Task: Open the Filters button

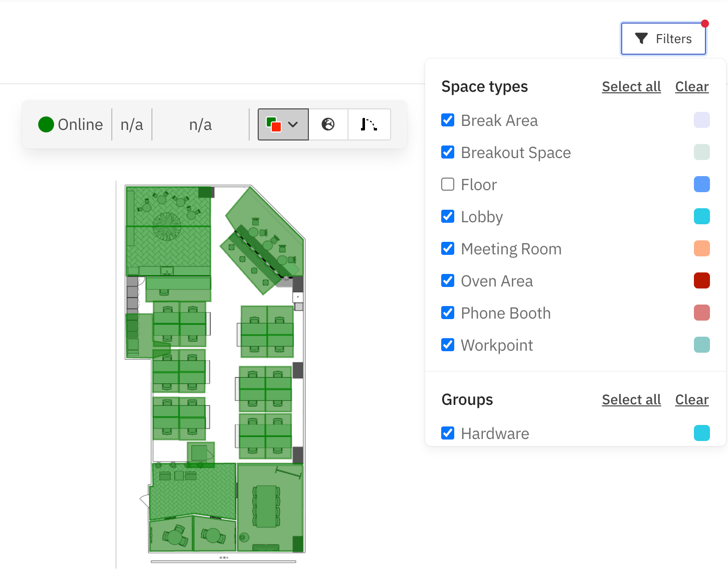Action: point(663,39)
